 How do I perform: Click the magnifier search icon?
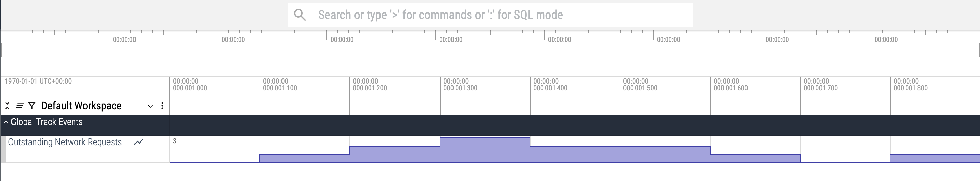[x=300, y=15]
